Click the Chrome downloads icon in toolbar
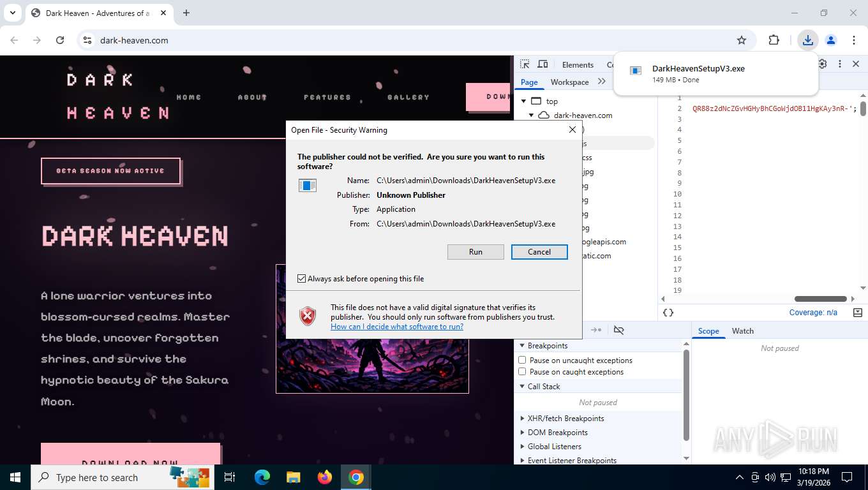 (x=808, y=40)
